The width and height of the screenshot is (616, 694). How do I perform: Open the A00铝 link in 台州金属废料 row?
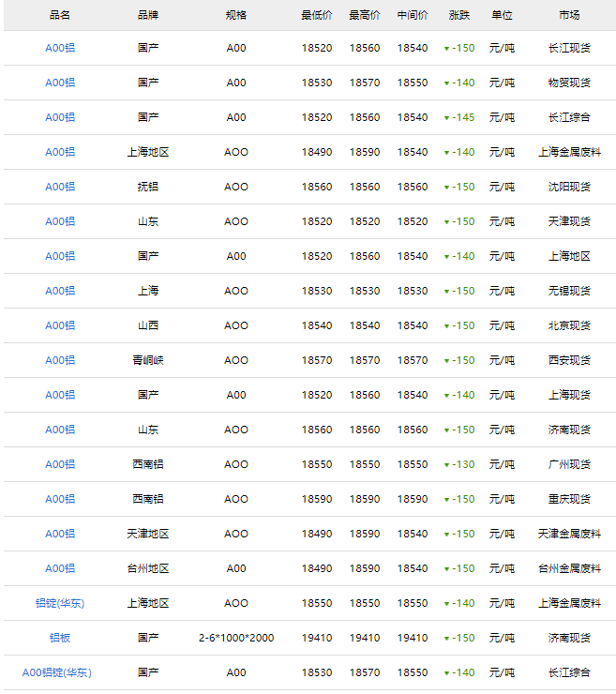(60, 568)
